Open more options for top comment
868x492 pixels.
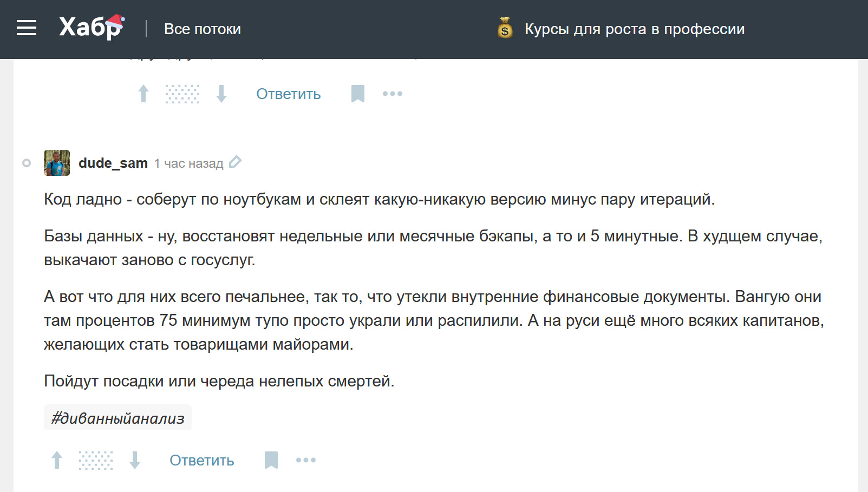pos(392,94)
